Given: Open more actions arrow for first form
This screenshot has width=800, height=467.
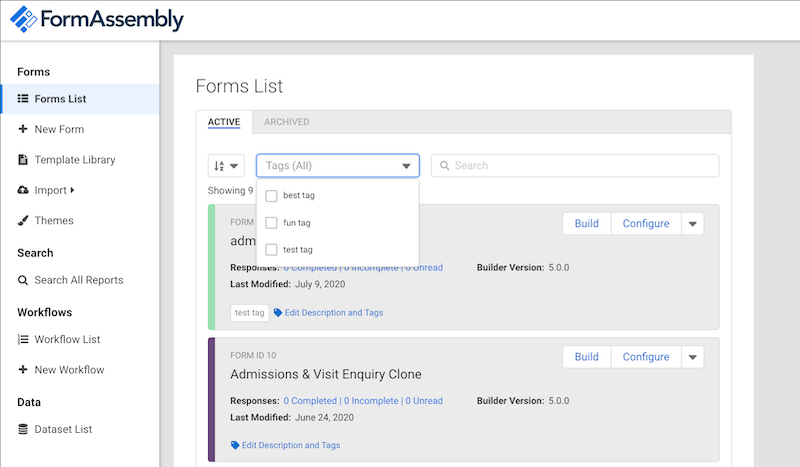Looking at the screenshot, I should (692, 224).
